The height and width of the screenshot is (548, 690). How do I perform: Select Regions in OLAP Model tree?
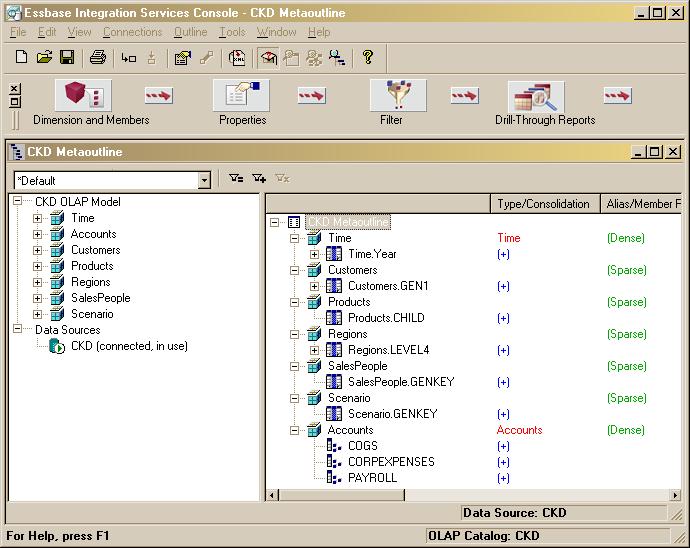[91, 282]
